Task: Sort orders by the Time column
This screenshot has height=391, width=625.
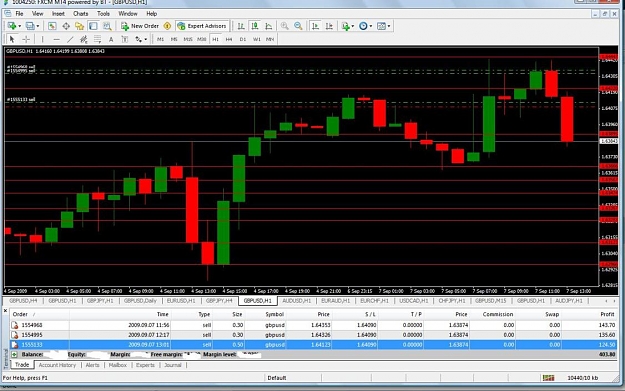Action: coord(162,314)
